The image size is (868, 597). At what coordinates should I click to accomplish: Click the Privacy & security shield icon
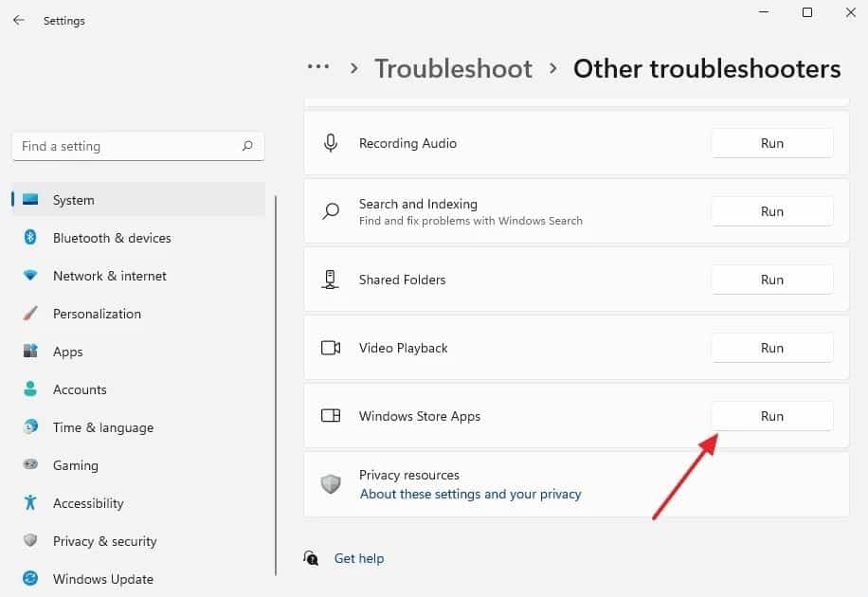tap(30, 541)
